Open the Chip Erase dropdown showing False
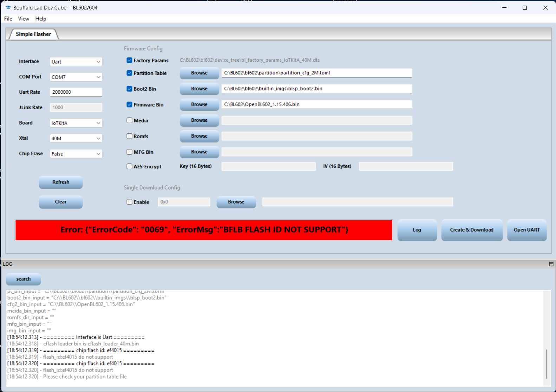Viewport: 556px width, 392px height. [x=76, y=154]
